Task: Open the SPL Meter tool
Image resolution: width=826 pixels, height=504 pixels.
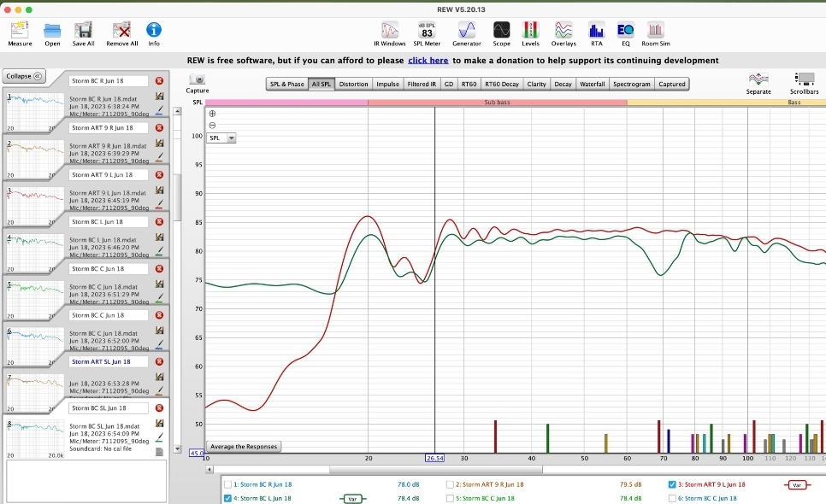Action: [x=427, y=32]
